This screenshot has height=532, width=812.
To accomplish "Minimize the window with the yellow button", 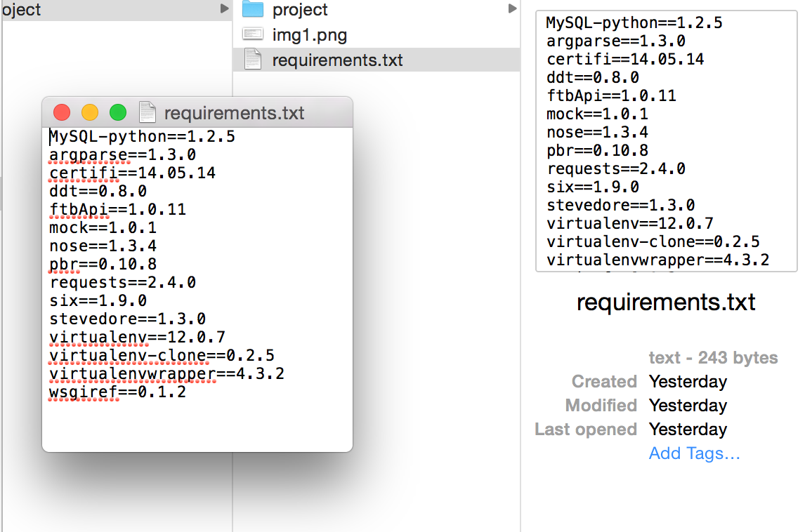I will coord(90,112).
